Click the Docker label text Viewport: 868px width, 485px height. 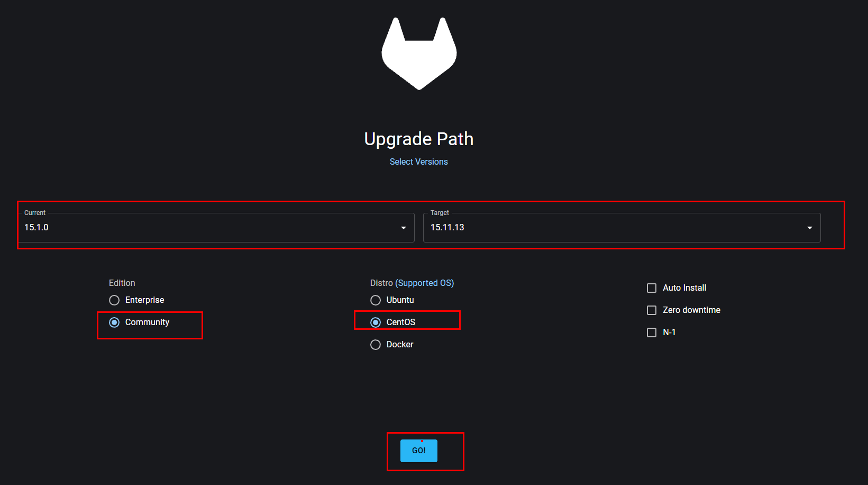[400, 345]
